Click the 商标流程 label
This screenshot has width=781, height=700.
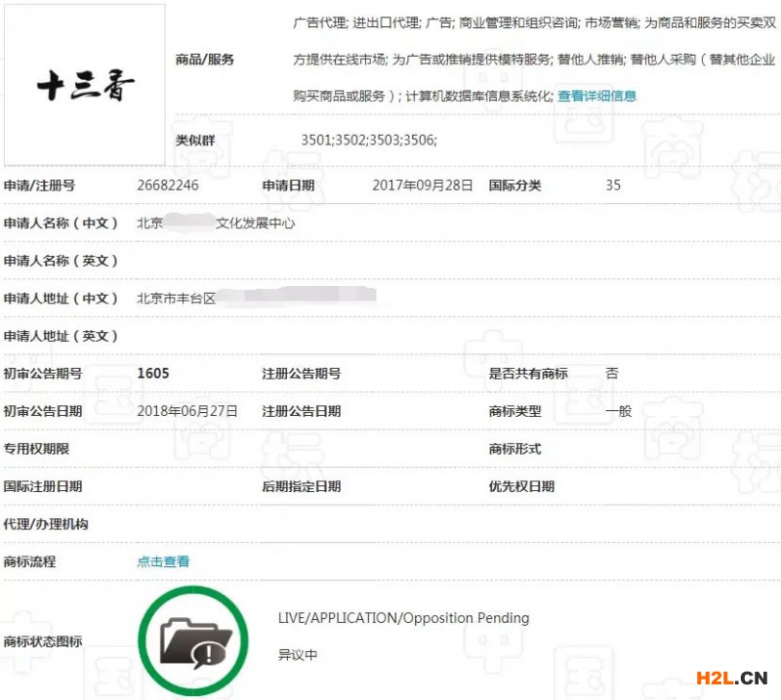pyautogui.click(x=30, y=561)
